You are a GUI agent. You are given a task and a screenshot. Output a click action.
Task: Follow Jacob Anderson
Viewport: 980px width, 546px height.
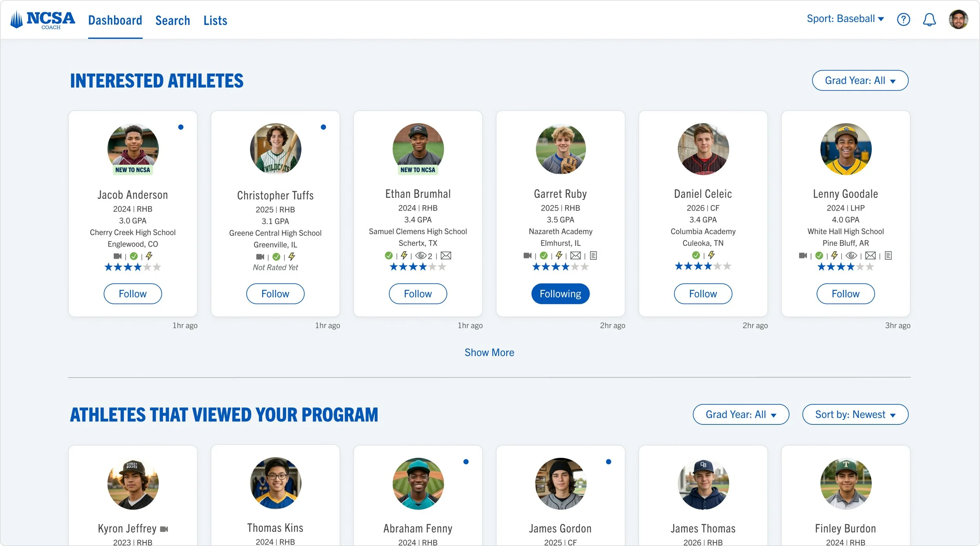[132, 294]
